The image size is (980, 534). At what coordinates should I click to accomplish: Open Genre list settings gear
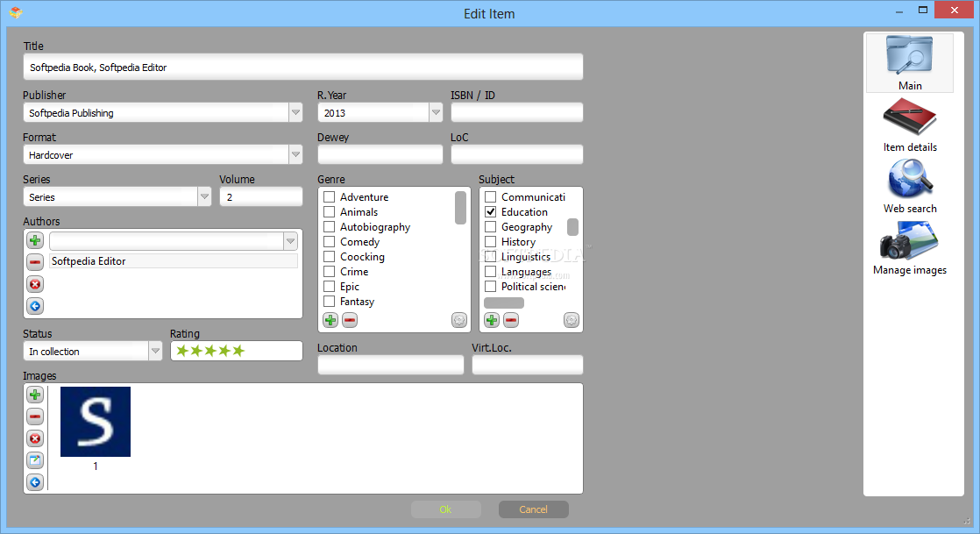[458, 320]
